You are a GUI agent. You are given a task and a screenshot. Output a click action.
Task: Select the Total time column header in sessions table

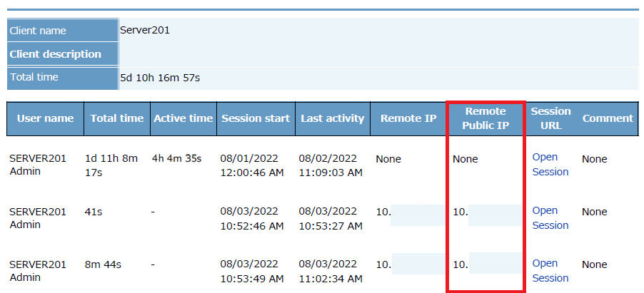(116, 118)
